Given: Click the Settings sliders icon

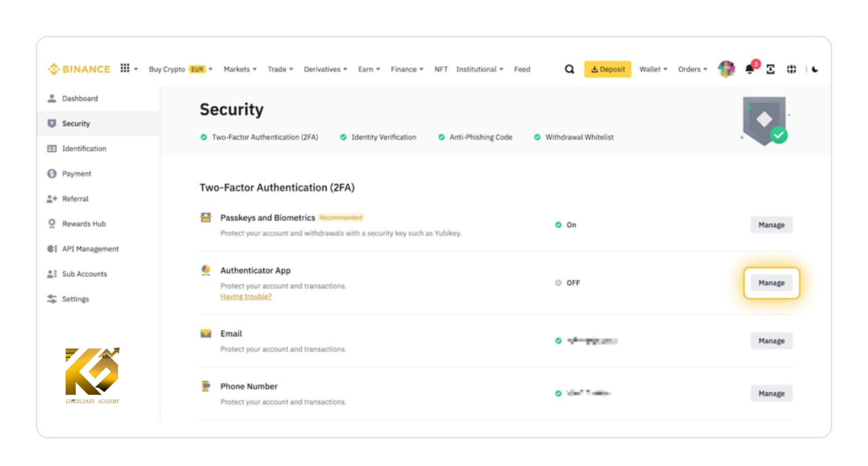Looking at the screenshot, I should click(52, 299).
